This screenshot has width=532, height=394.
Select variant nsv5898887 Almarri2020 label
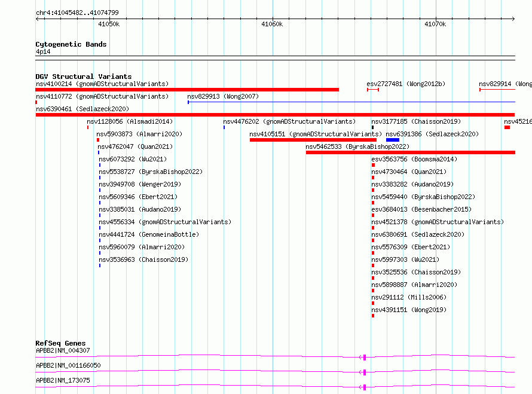(x=414, y=285)
